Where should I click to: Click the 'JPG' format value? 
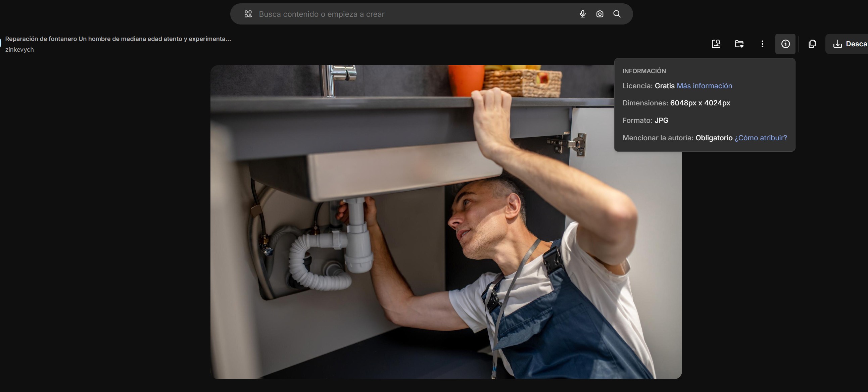point(661,120)
